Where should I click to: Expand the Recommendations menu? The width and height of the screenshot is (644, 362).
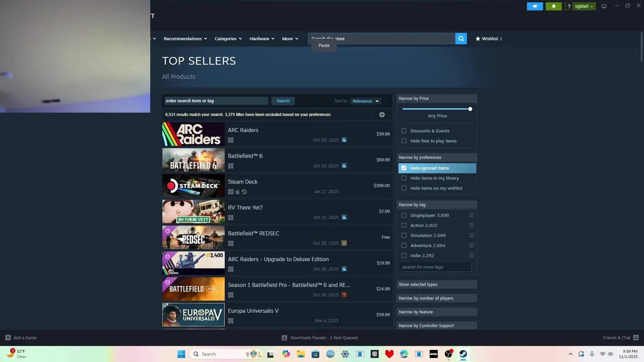pos(186,39)
